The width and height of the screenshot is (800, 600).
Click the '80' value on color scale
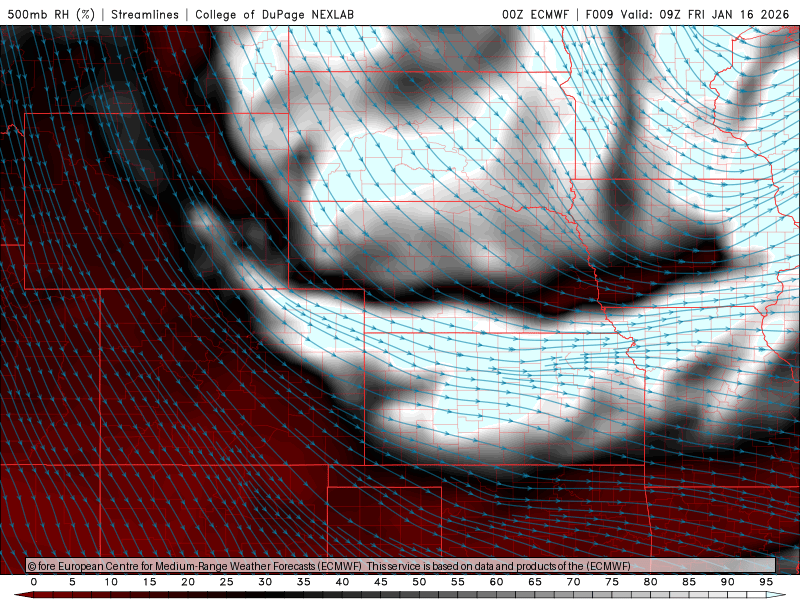click(651, 582)
